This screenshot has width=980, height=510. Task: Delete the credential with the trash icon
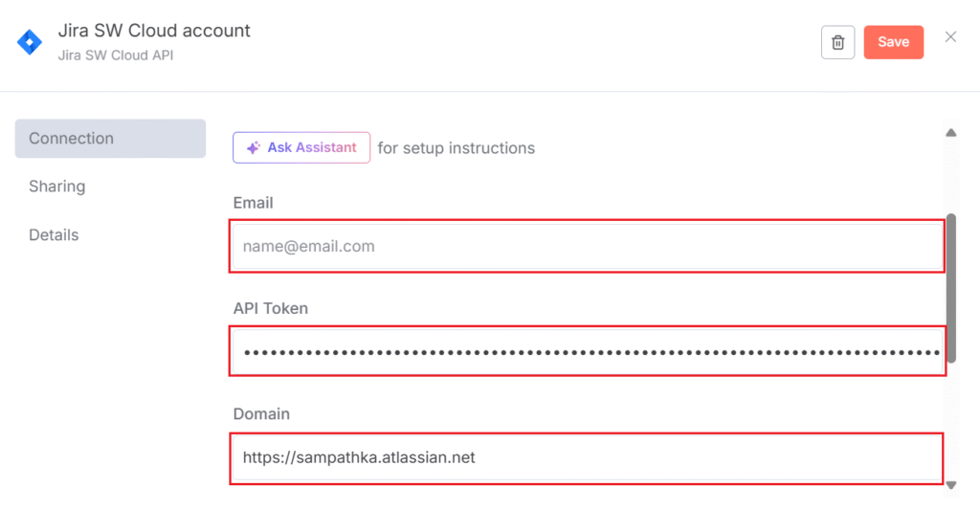click(837, 42)
